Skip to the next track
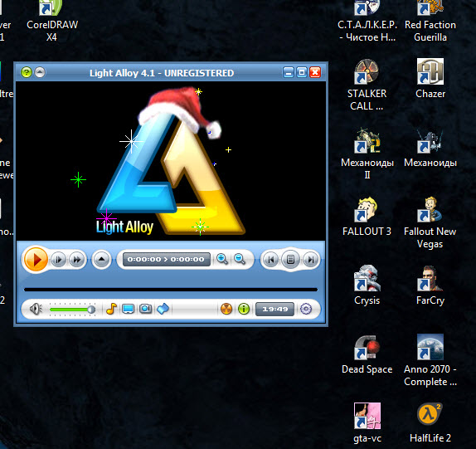Screen dimensions: 476x449 click(x=310, y=260)
